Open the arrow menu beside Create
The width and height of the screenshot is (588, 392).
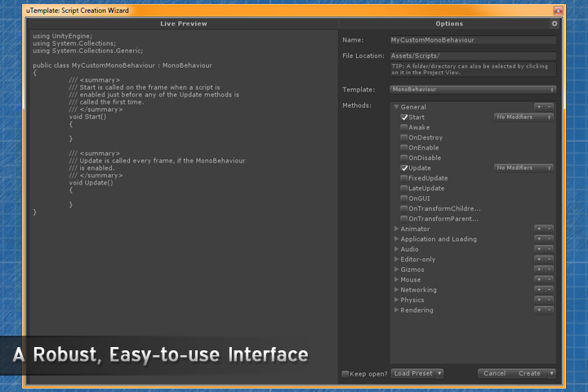click(x=551, y=373)
